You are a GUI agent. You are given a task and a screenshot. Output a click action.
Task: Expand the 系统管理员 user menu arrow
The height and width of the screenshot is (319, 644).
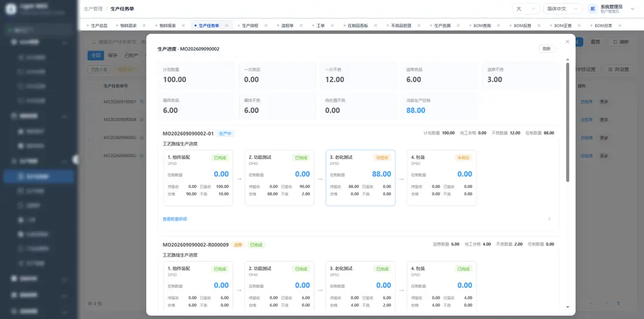[632, 9]
